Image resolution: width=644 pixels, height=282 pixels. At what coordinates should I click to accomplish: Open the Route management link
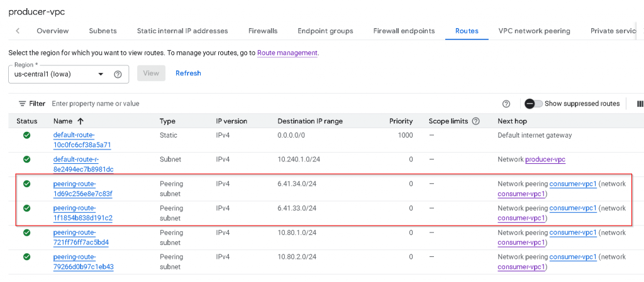[x=287, y=53]
